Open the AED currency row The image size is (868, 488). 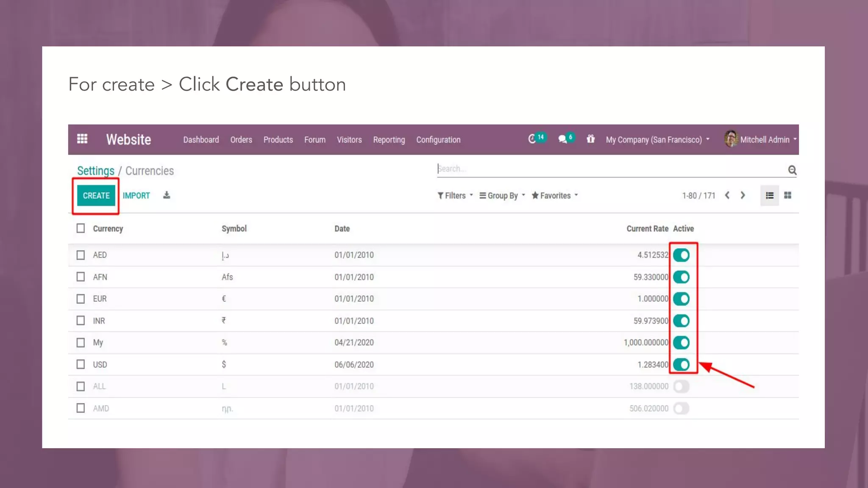tap(433, 255)
